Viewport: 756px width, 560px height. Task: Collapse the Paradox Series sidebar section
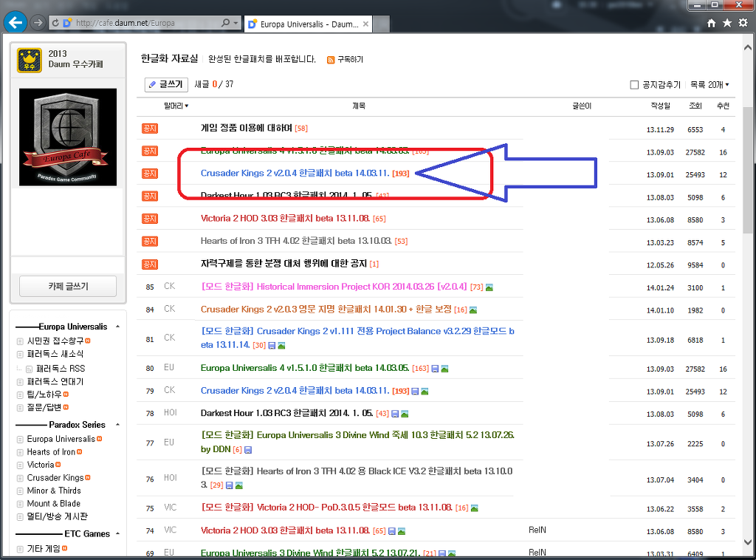(117, 425)
